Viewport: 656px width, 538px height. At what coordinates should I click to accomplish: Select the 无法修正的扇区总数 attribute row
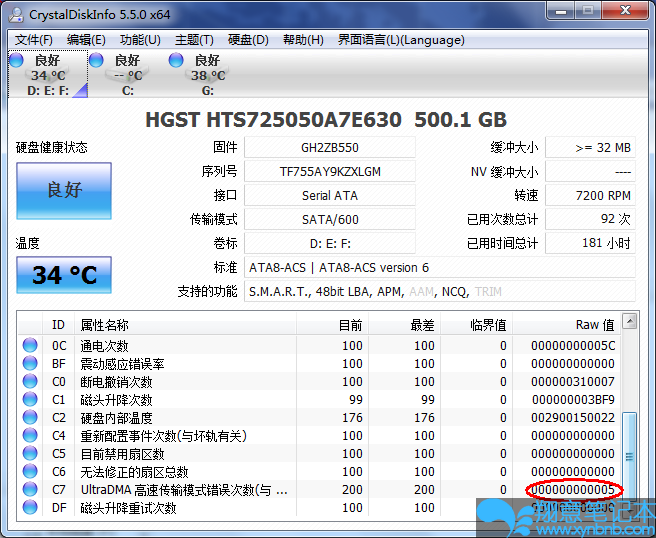tap(320, 471)
